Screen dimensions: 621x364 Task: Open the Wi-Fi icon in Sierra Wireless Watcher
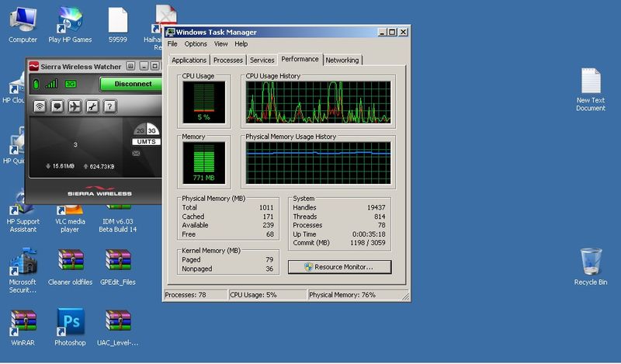coord(40,106)
